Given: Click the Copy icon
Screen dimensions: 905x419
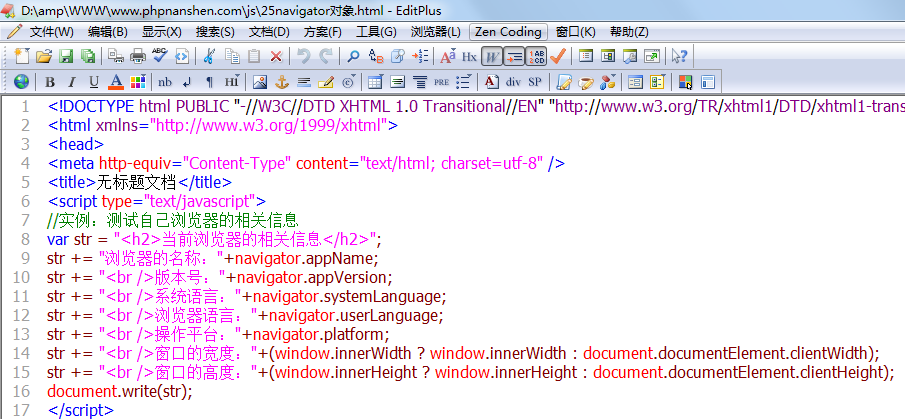Looking at the screenshot, I should pos(232,56).
